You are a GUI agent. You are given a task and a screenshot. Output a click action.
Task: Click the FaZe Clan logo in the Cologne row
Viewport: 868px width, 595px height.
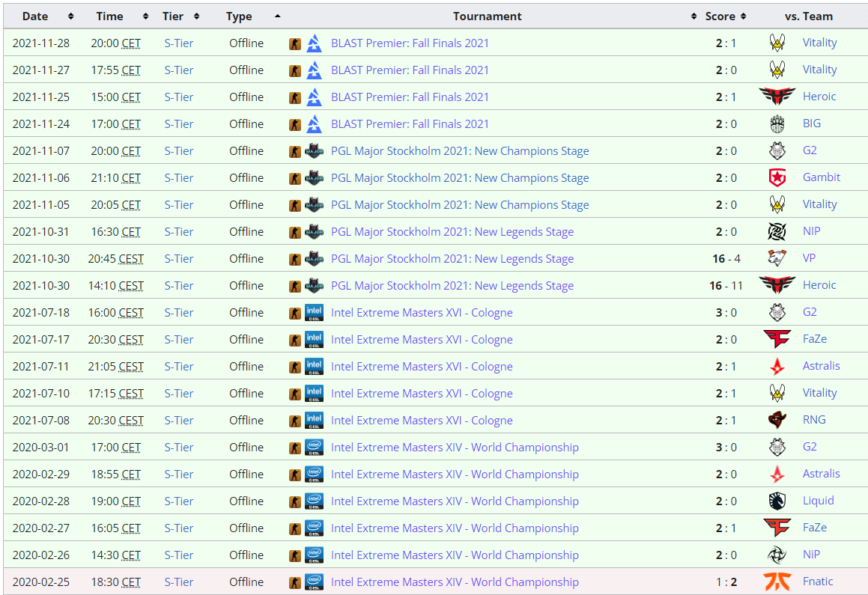point(779,340)
